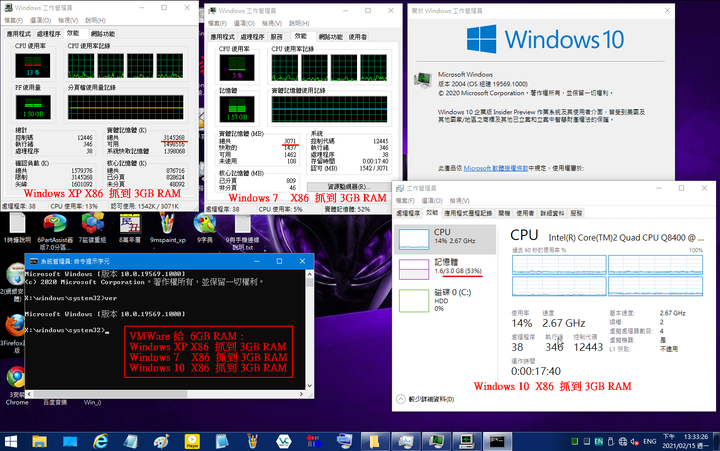Viewport: 720px width, 451px height.
Task: Open the pencil cup icon on taskbar
Action: click(253, 442)
